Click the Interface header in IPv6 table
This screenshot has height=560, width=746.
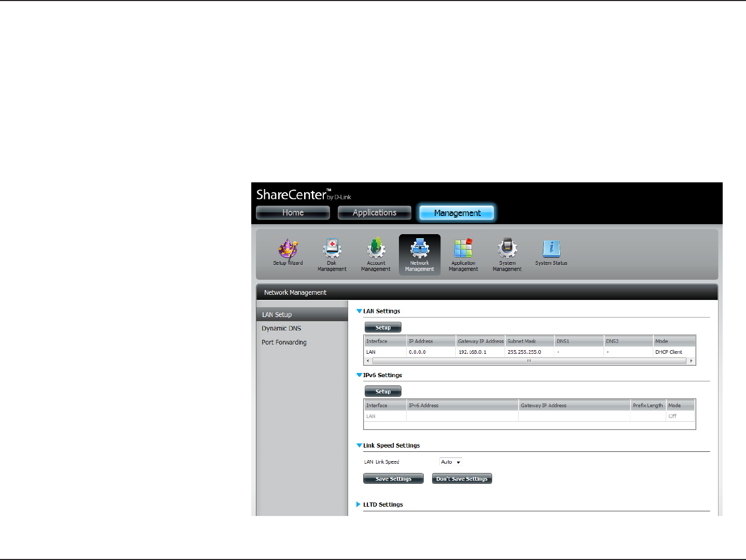coord(385,406)
